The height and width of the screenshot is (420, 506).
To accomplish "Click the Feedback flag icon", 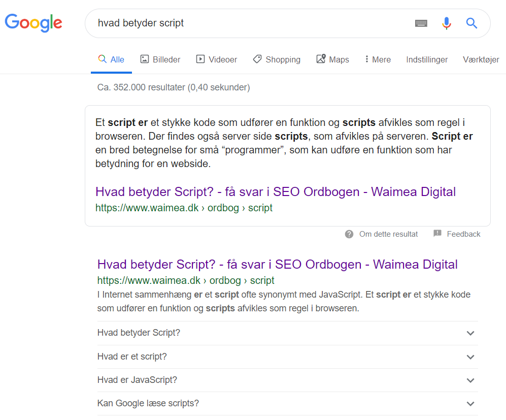I will click(x=437, y=234).
